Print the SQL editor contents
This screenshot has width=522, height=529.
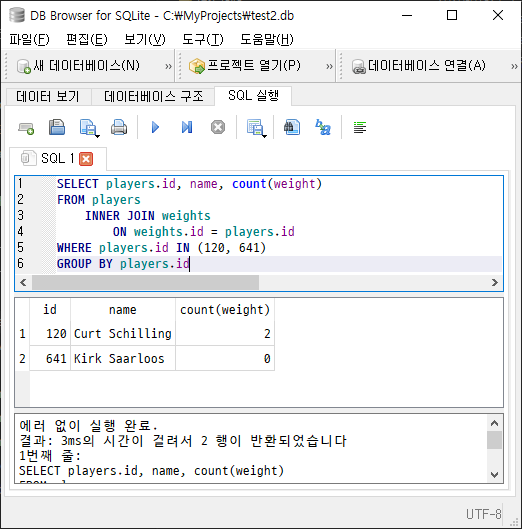[x=119, y=128]
